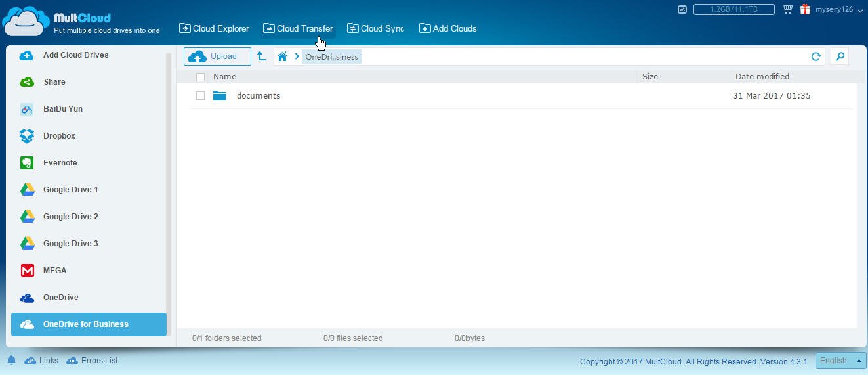This screenshot has width=868, height=375.
Task: Click the 0/0bytes status text
Action: pyautogui.click(x=470, y=338)
